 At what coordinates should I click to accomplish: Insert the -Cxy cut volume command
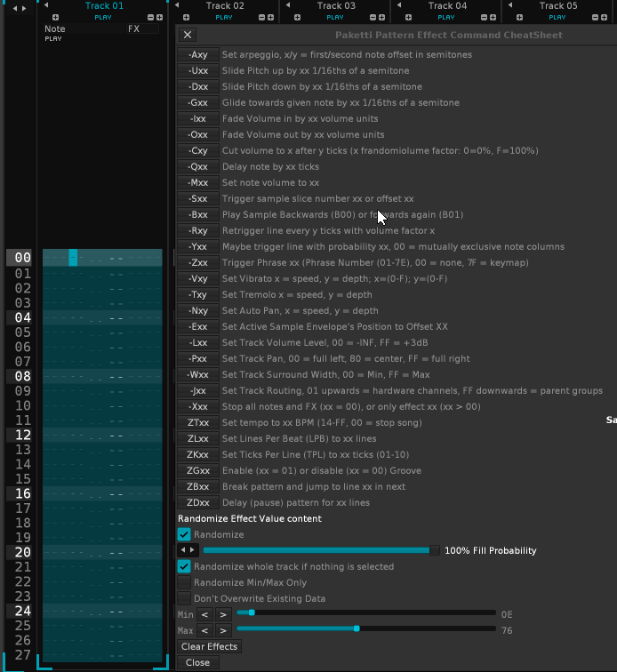click(x=198, y=151)
